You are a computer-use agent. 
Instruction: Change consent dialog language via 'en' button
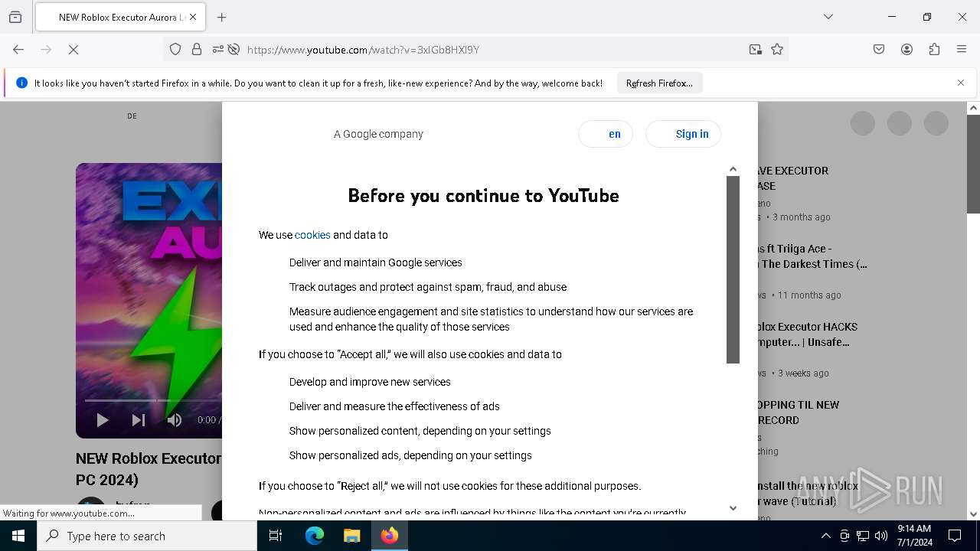click(x=606, y=134)
